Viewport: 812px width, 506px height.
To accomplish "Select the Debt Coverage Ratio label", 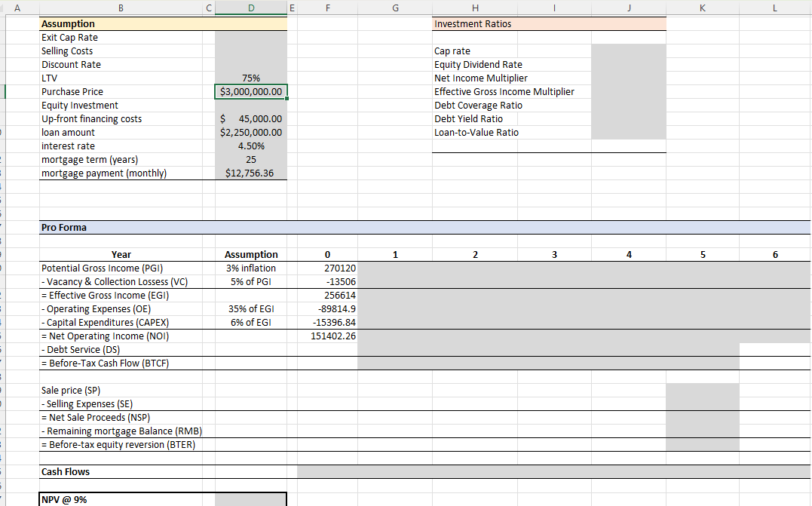I will [478, 105].
